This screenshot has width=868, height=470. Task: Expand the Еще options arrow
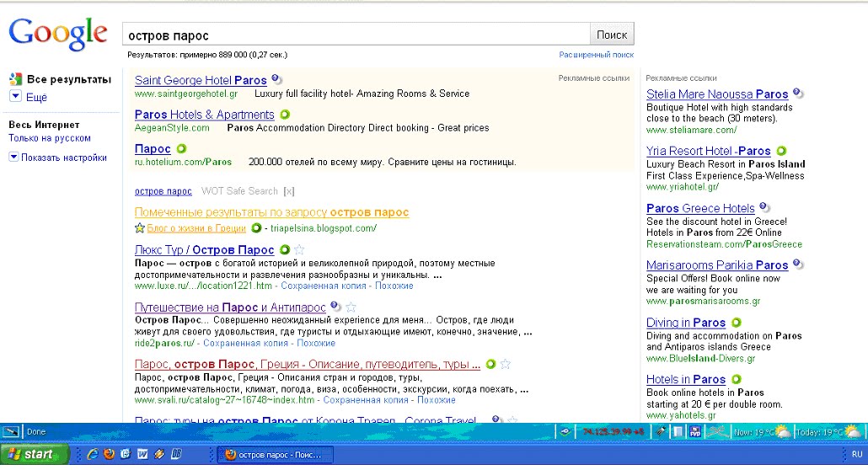(x=15, y=96)
